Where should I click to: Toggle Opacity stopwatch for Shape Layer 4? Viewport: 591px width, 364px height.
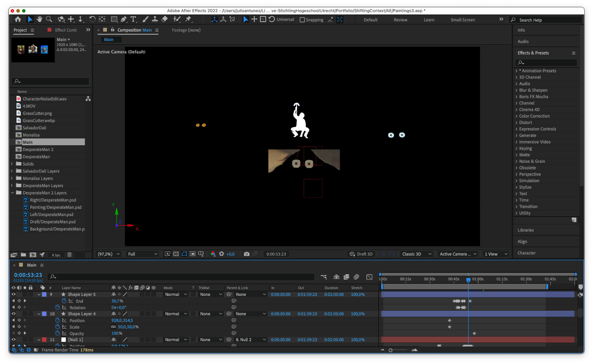pyautogui.click(x=58, y=333)
